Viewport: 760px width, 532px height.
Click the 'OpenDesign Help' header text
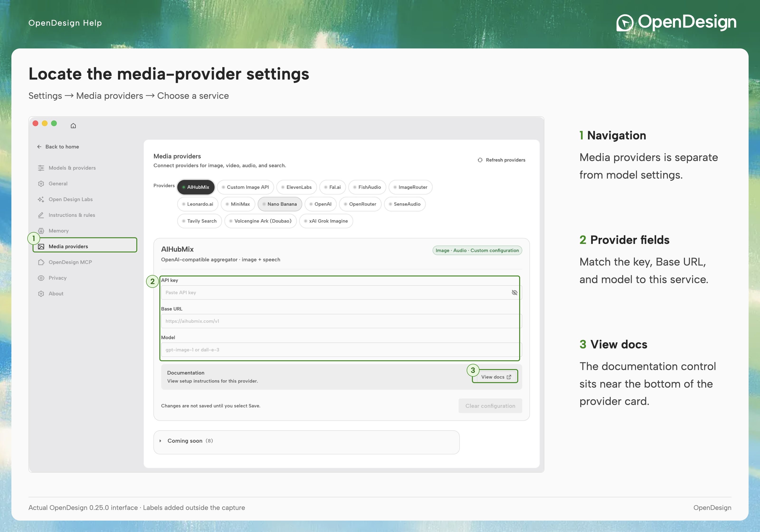[65, 23]
